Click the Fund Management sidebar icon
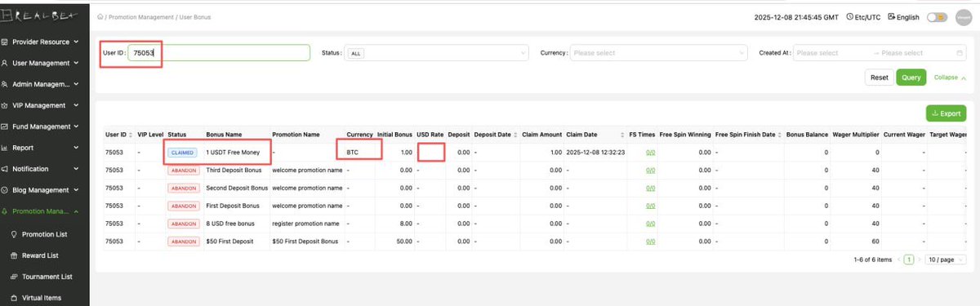Viewport: 980px width, 306px height. point(5,126)
